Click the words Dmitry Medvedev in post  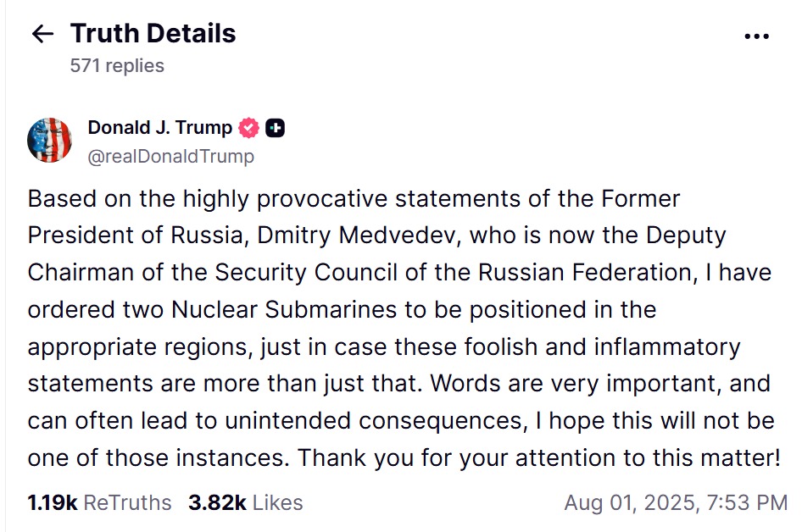(355, 236)
